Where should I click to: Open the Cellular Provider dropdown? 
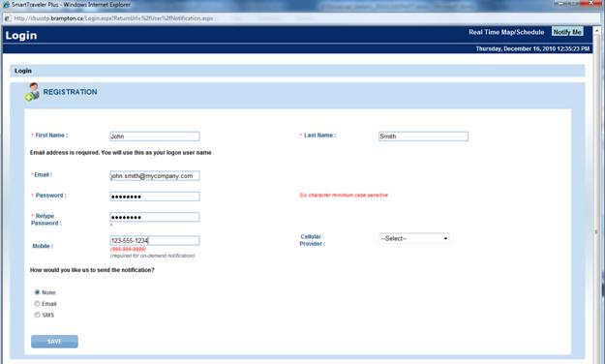click(x=414, y=238)
